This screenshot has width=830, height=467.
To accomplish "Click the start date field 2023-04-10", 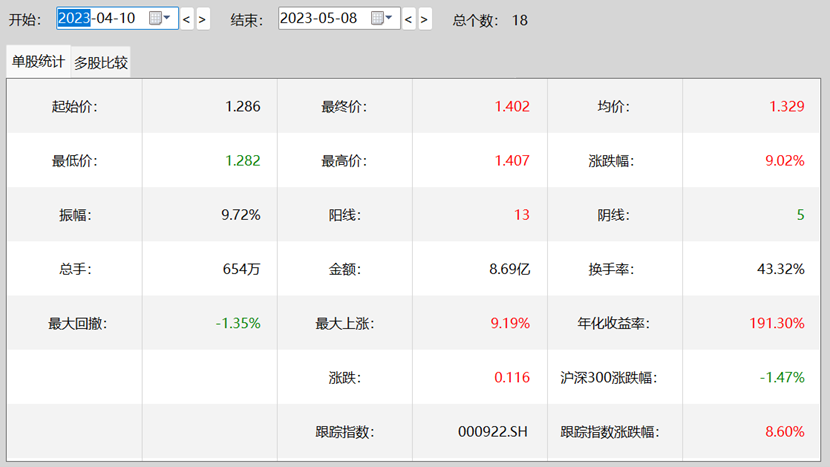I will coord(118,18).
